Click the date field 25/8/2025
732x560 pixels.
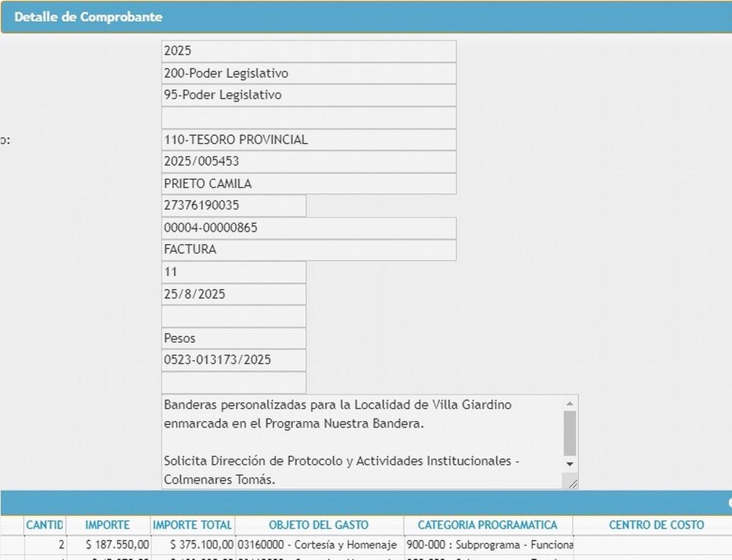click(234, 294)
